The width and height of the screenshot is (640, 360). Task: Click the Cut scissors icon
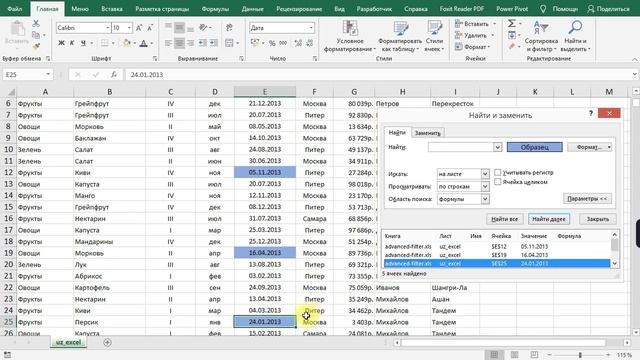36,24
